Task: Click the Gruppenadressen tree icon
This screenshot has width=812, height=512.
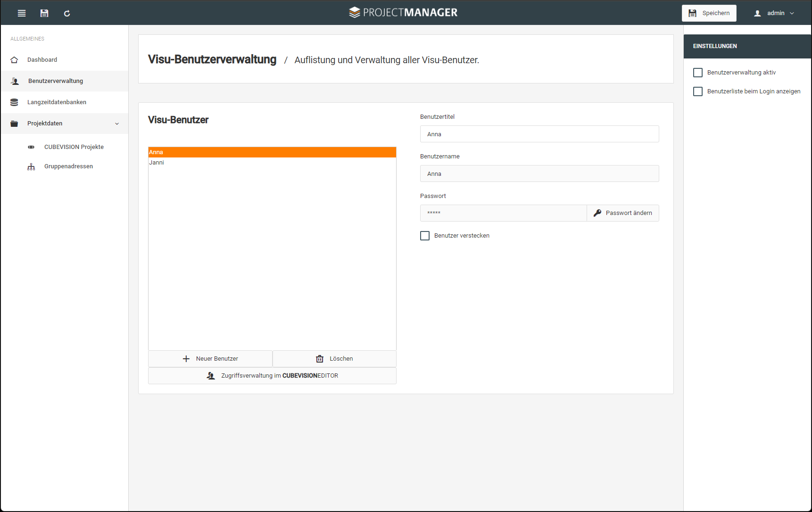Action: (31, 166)
